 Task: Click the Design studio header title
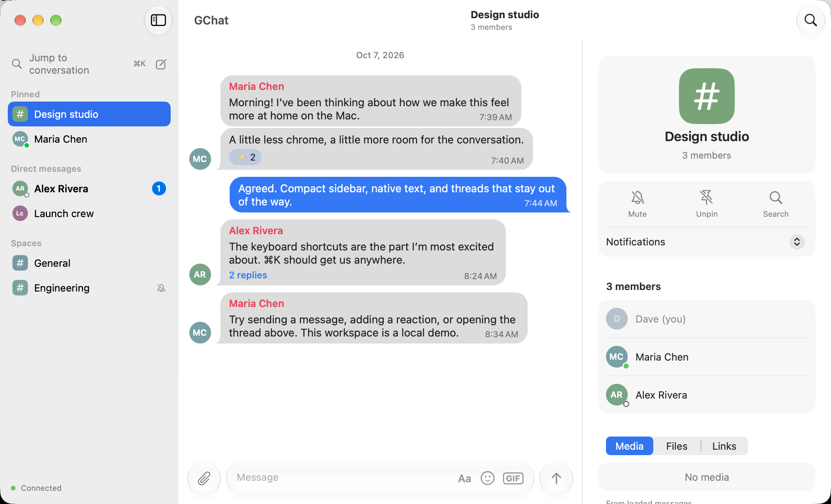(505, 15)
